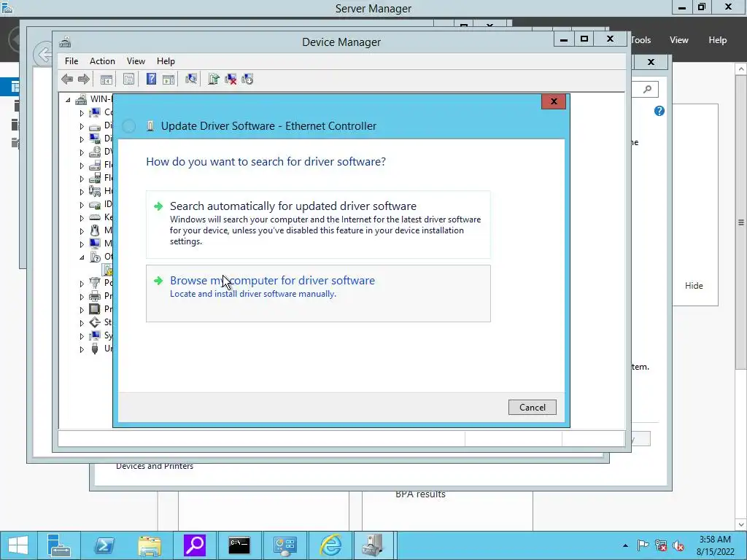The height and width of the screenshot is (560, 747).
Task: Open File Explorer from the taskbar
Action: [149, 545]
